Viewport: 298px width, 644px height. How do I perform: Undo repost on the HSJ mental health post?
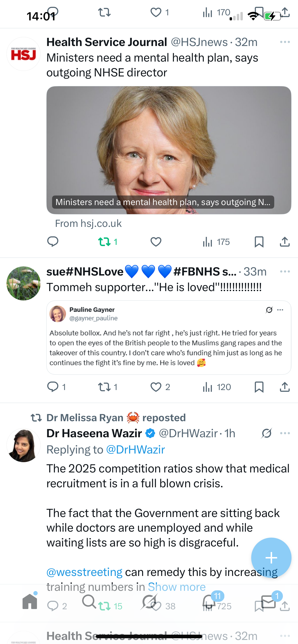tap(104, 242)
